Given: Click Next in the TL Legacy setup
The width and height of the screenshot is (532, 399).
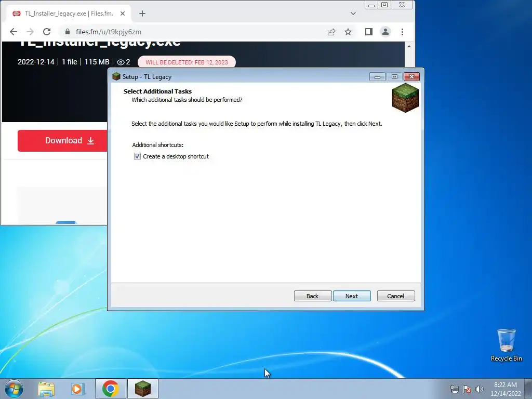Looking at the screenshot, I should pyautogui.click(x=352, y=296).
